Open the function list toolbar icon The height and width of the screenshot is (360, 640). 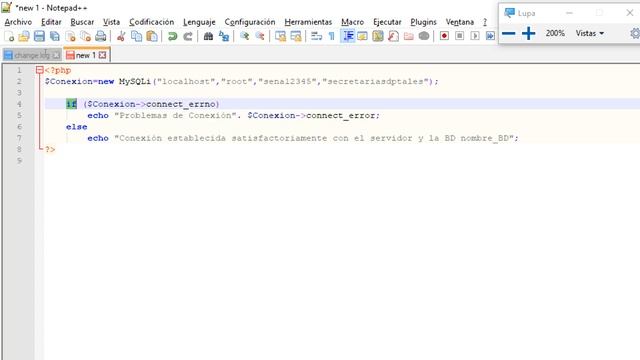tap(393, 36)
